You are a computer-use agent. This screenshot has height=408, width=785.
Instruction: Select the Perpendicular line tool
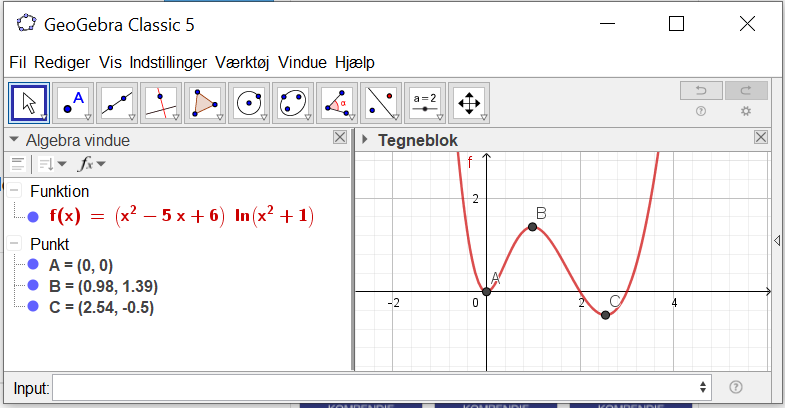click(x=161, y=103)
